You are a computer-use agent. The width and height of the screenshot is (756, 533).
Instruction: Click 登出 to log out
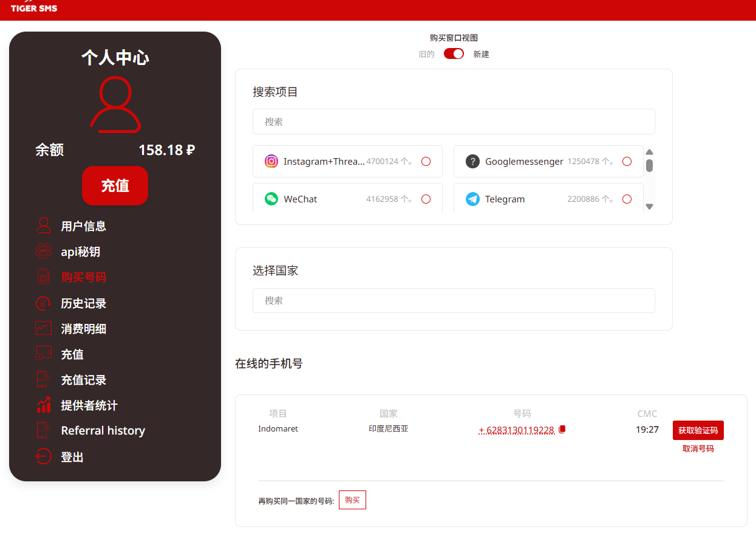click(x=72, y=457)
